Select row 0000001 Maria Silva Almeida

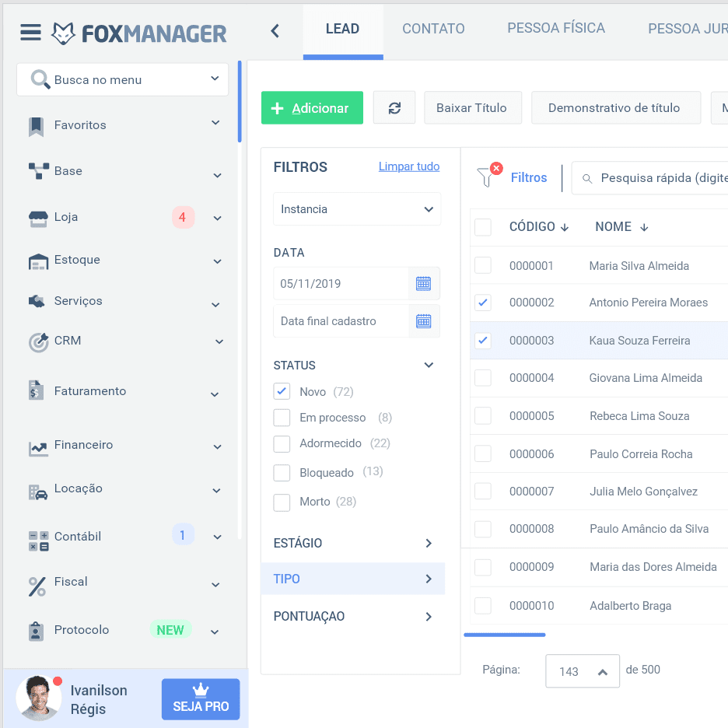483,265
